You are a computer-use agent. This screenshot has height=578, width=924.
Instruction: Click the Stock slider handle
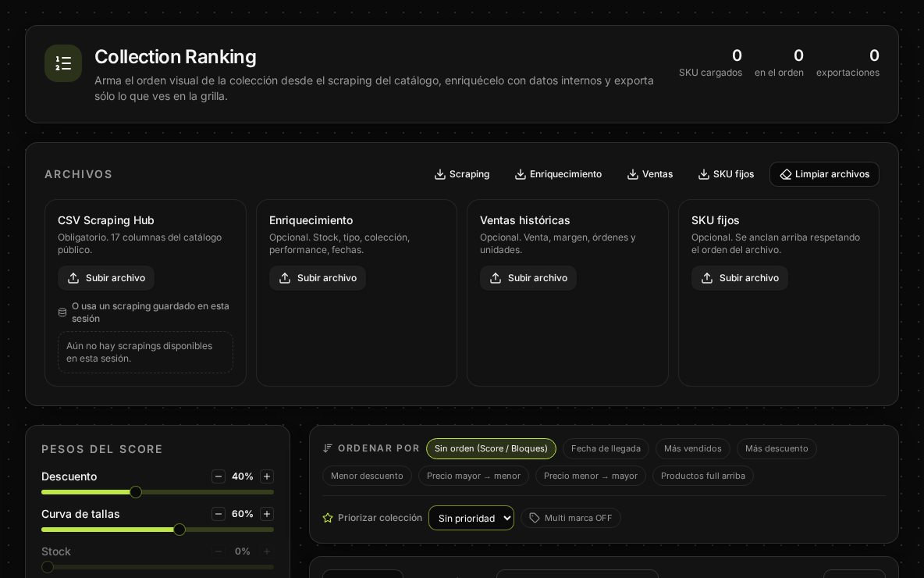pos(48,567)
